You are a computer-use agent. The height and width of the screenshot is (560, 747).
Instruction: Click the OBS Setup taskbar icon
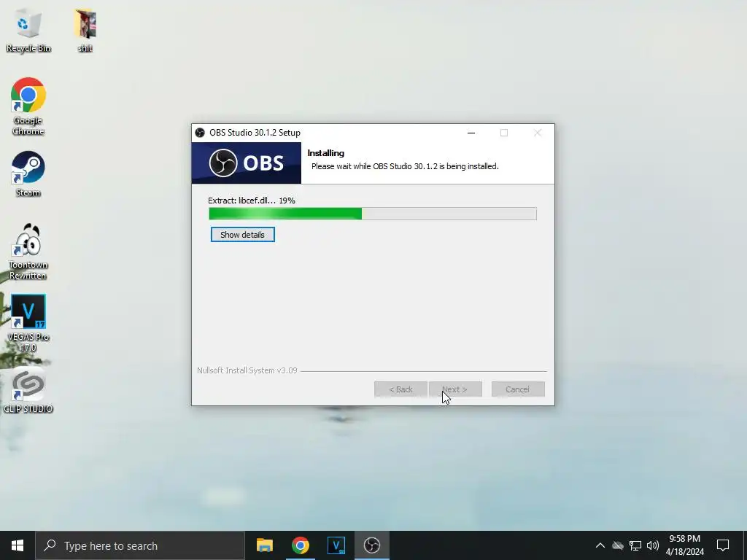pyautogui.click(x=371, y=545)
